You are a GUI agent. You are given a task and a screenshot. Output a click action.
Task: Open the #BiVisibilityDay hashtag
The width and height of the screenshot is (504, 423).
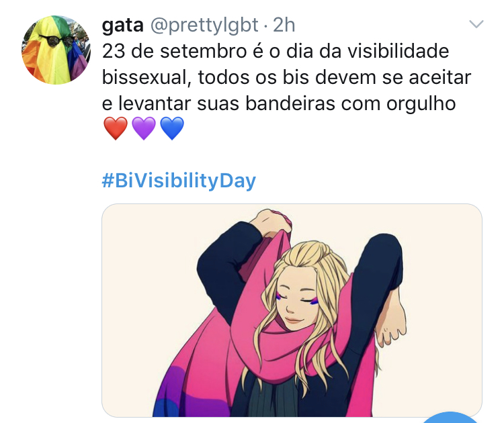[x=179, y=181]
